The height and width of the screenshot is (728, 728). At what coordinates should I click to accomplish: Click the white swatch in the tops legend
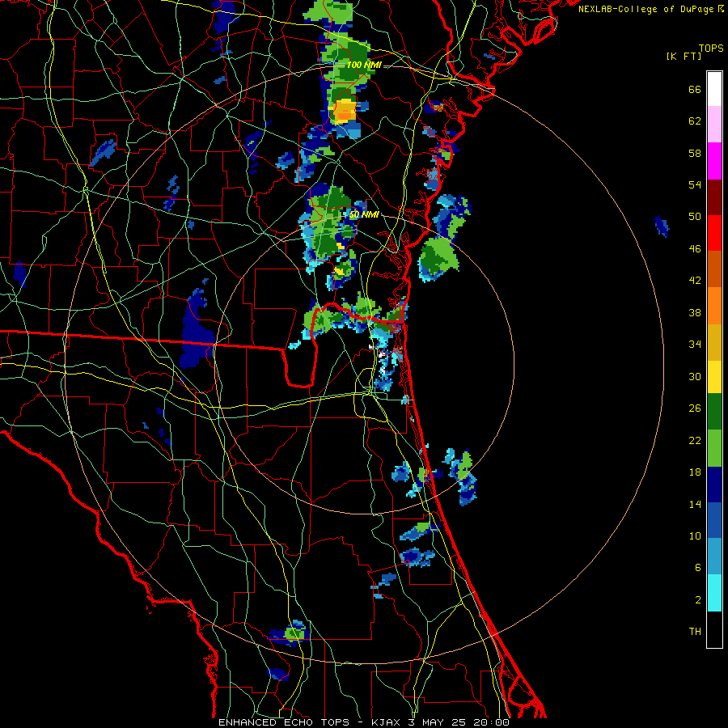pos(714,89)
